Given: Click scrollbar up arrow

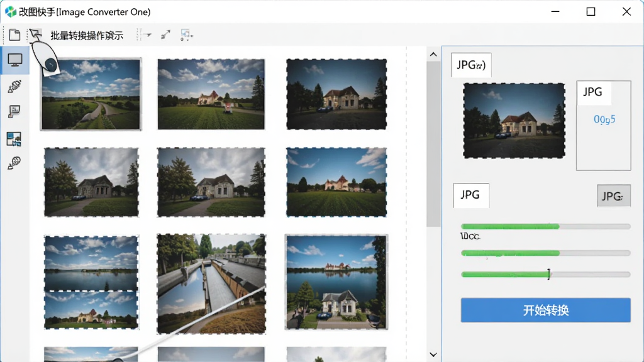Looking at the screenshot, I should [433, 54].
